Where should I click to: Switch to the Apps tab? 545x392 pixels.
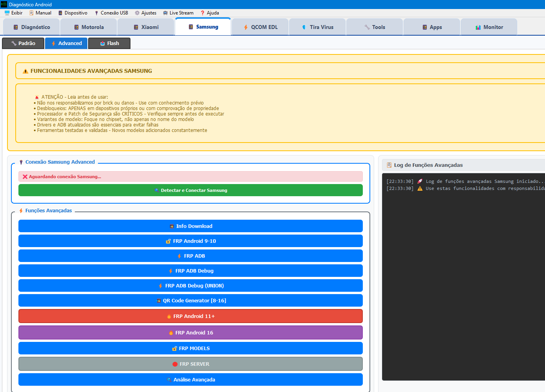point(432,27)
